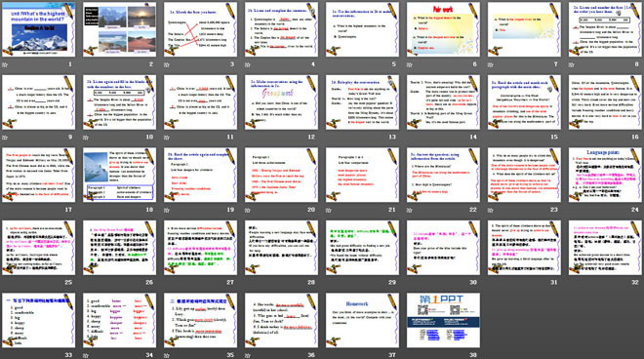Click the animation star under slide 1

point(5,64)
